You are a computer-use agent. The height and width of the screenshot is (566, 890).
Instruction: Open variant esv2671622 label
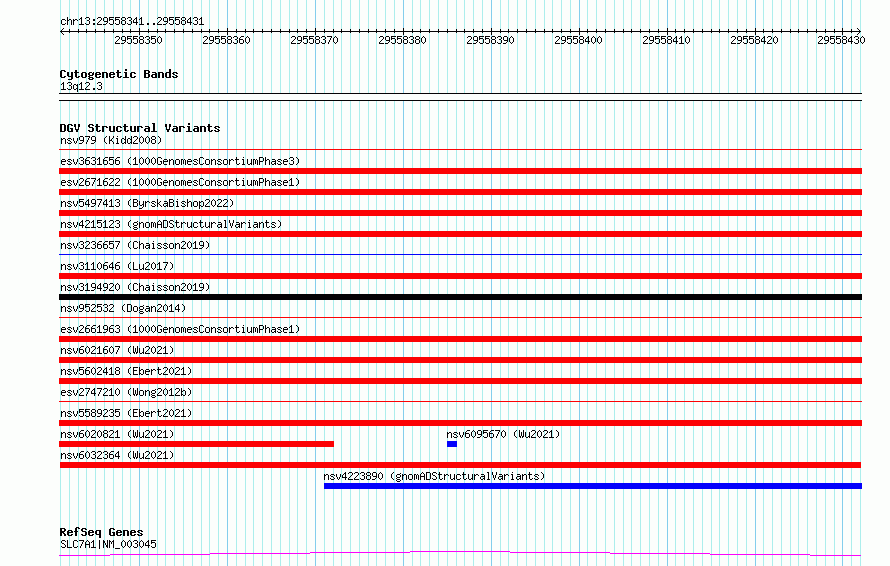coord(180,182)
